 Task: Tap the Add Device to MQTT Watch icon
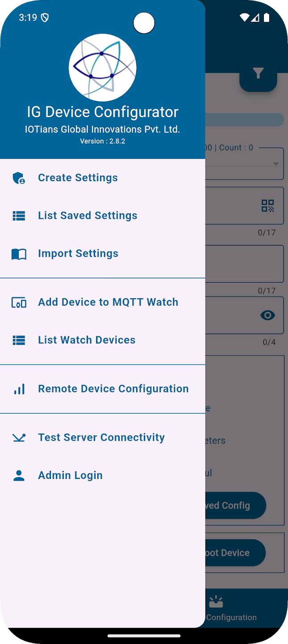point(18,302)
